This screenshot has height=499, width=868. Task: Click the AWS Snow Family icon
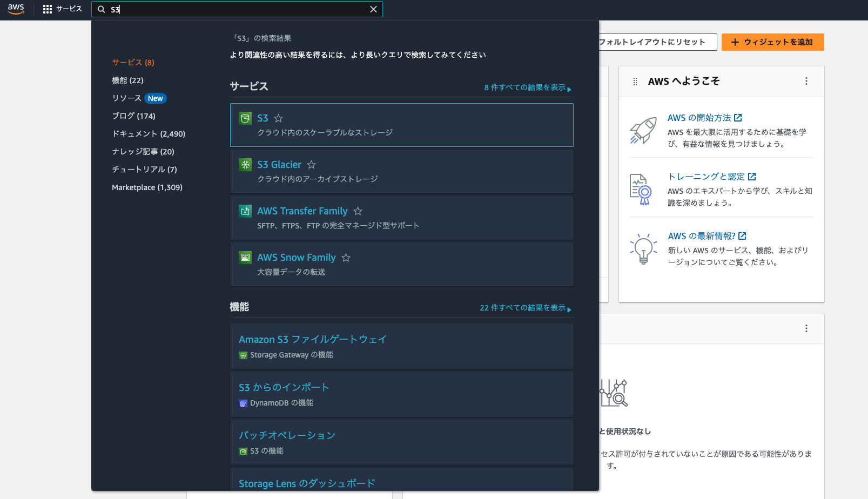point(245,258)
